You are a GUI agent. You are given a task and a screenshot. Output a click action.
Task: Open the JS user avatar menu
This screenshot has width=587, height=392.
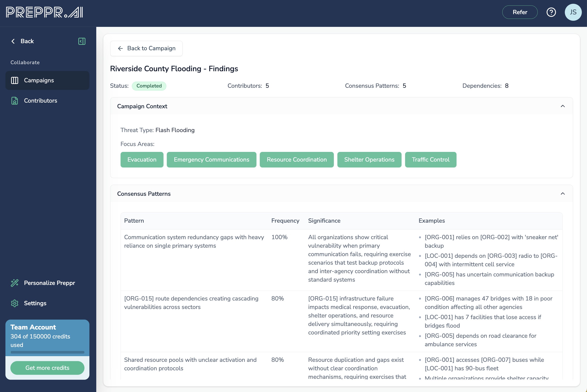pyautogui.click(x=573, y=12)
